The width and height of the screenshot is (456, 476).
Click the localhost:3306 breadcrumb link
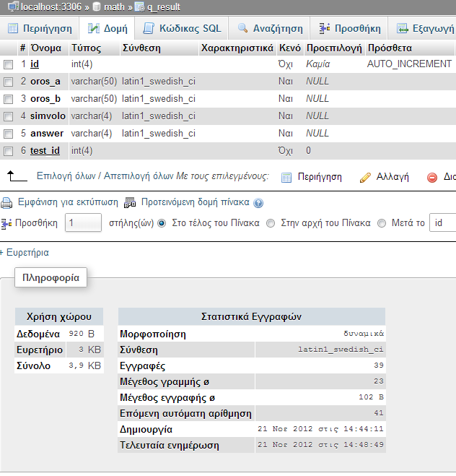(51, 7)
